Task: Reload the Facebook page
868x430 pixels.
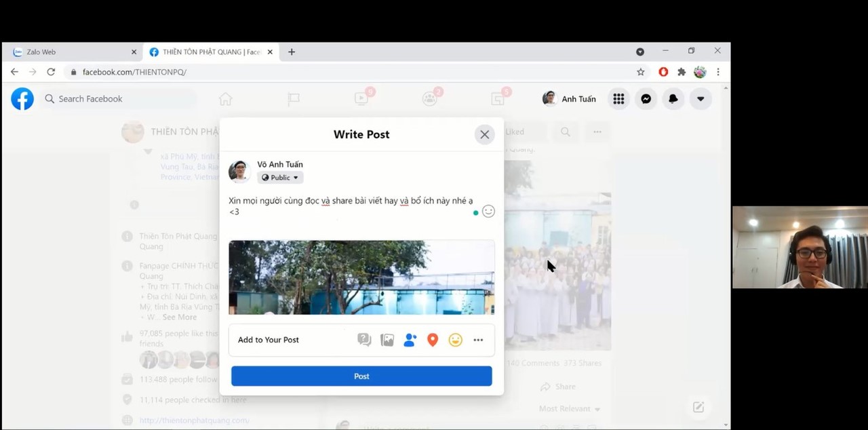Action: (x=51, y=72)
